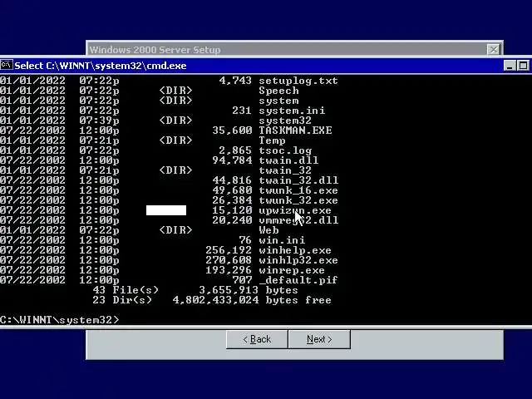Click the system.ini file name

pyautogui.click(x=292, y=111)
